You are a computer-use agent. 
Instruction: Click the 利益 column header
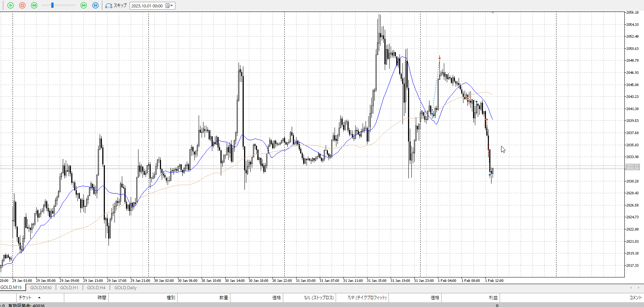click(493, 297)
